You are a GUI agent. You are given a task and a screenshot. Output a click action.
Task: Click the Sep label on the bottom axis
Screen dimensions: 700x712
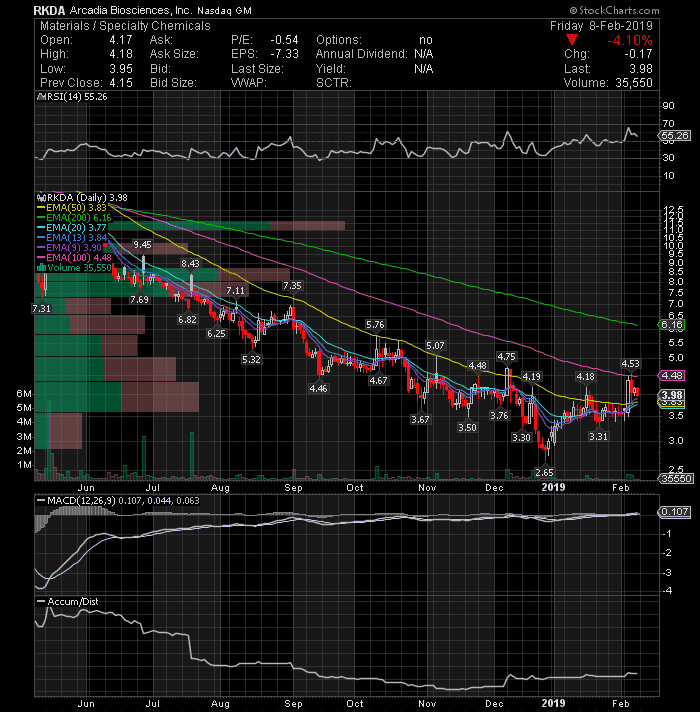click(x=293, y=703)
